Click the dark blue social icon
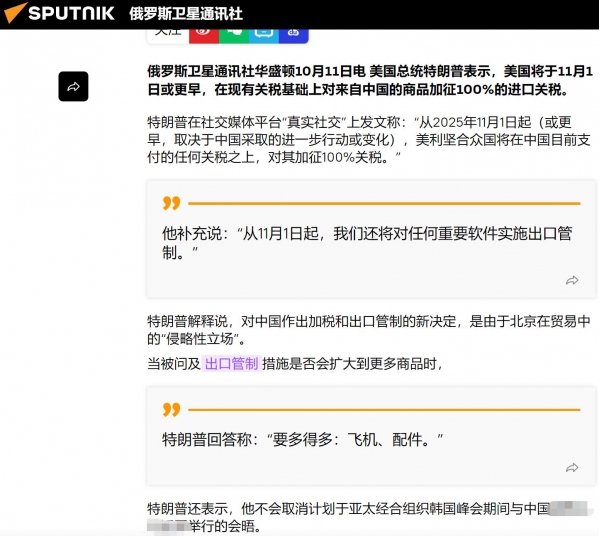Viewport: 600px width, 536px height. pyautogui.click(x=293, y=32)
